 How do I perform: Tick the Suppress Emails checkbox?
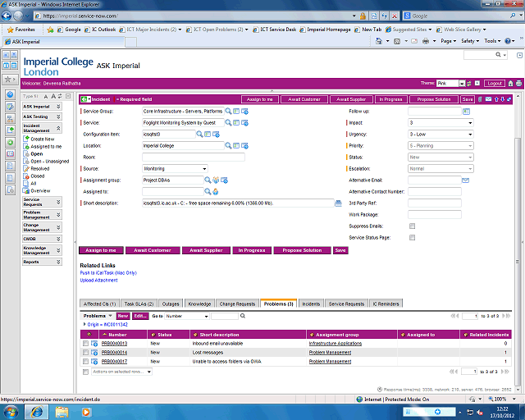(412, 226)
